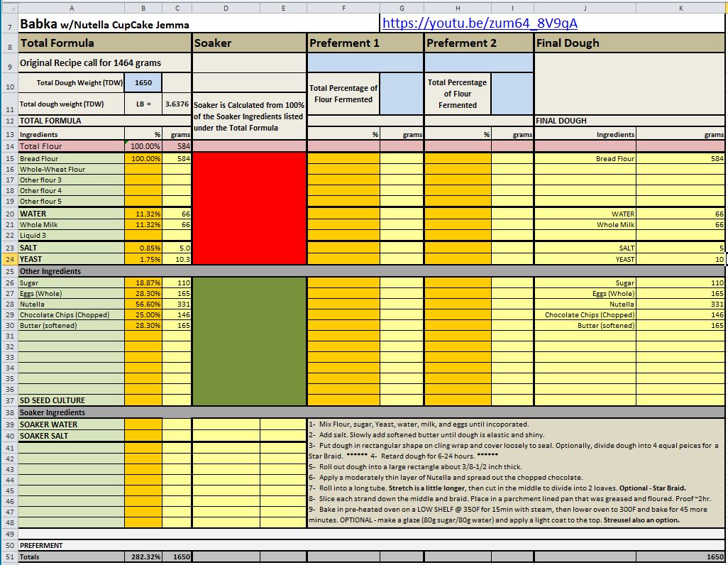Open the youtu.be recipe video hyperlink
This screenshot has width=728, height=565.
tap(480, 23)
